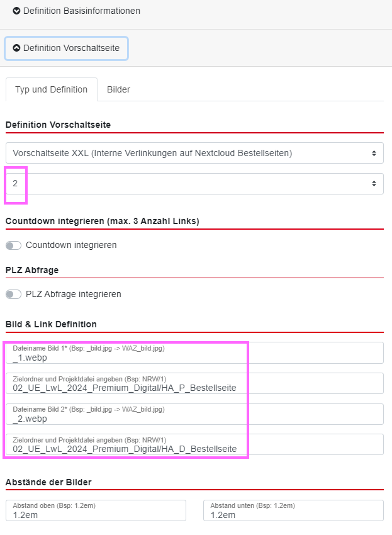392x535 pixels.
Task: Click the "Countdown integrieren" label text
Action: pos(71,245)
